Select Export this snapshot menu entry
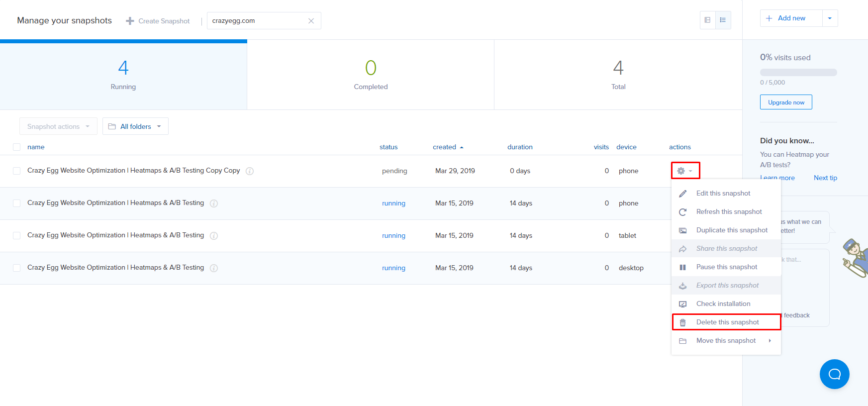 pyautogui.click(x=726, y=286)
